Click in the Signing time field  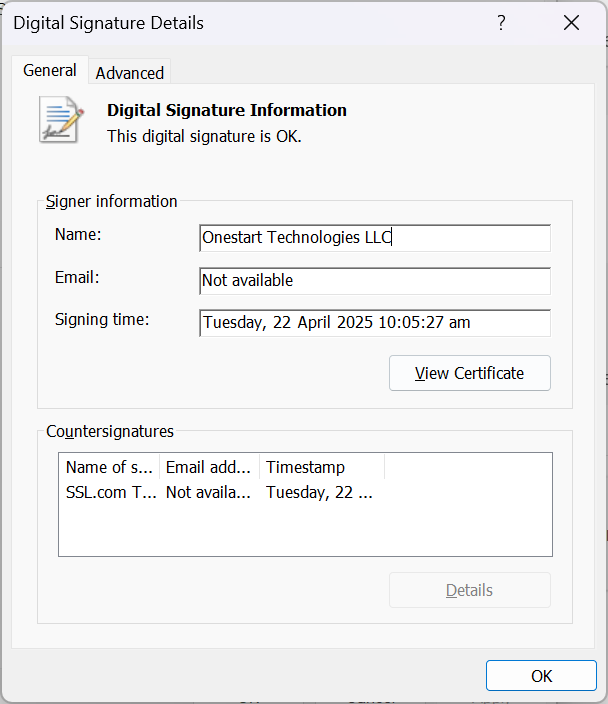(375, 323)
